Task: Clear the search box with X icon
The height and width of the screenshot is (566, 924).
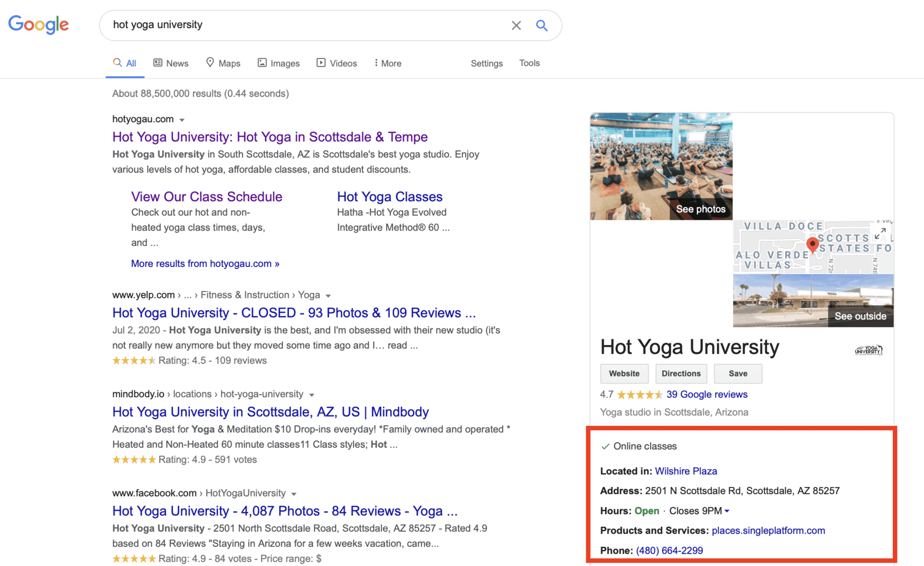Action: 516,25
